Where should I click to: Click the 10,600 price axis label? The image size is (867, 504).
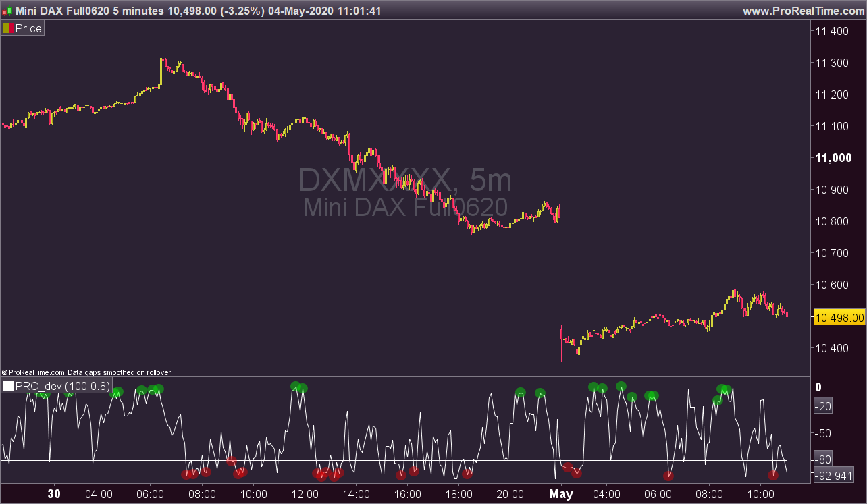832,285
